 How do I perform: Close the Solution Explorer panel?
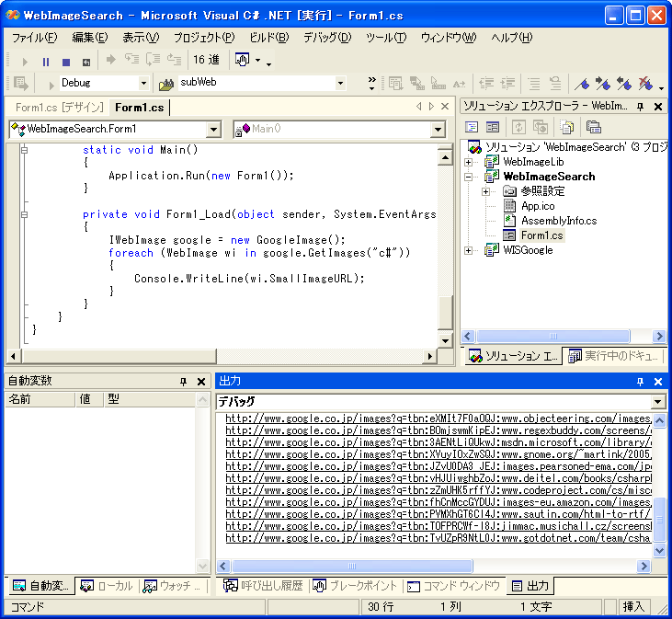pyautogui.click(x=658, y=107)
